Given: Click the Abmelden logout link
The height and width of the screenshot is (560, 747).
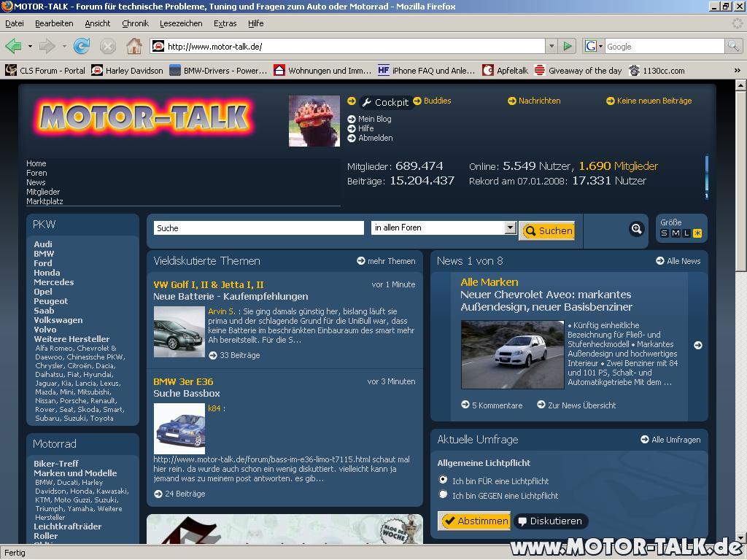Looking at the screenshot, I should pyautogui.click(x=370, y=138).
